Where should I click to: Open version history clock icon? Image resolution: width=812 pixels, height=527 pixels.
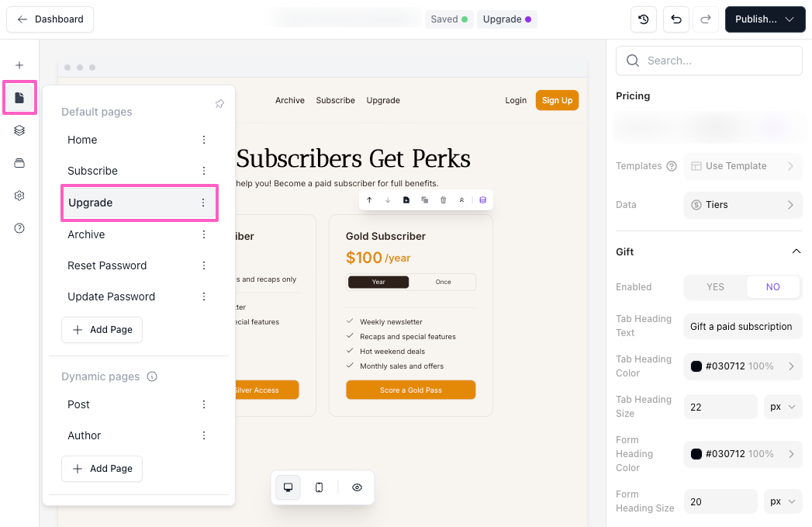tap(644, 19)
